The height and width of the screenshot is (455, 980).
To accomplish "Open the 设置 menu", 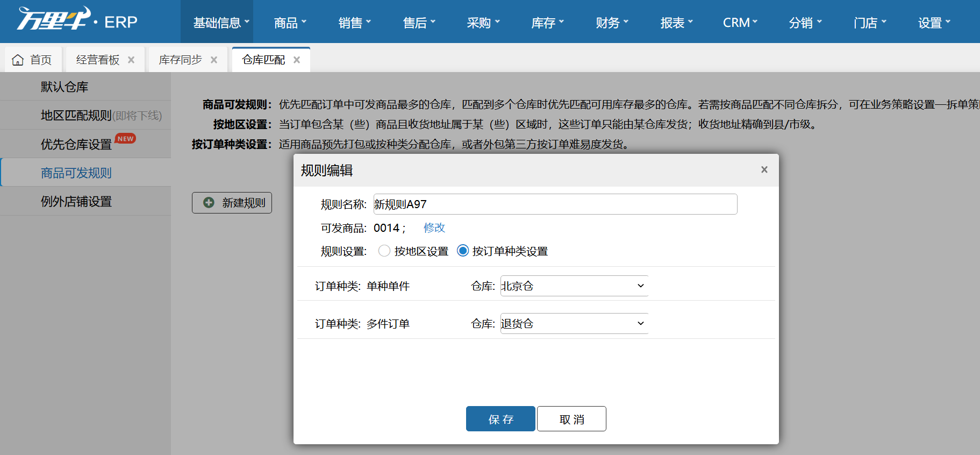I will (x=934, y=23).
